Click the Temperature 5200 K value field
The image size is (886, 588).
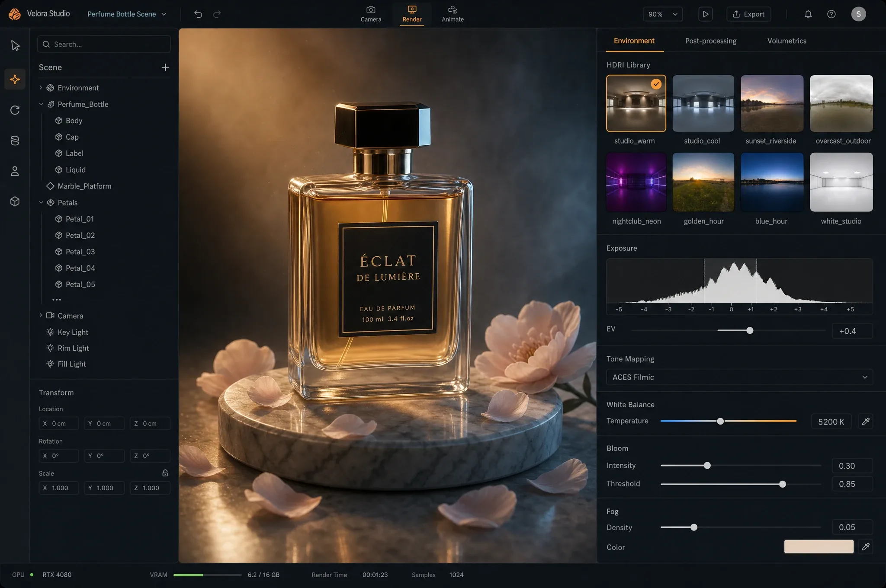coord(831,422)
